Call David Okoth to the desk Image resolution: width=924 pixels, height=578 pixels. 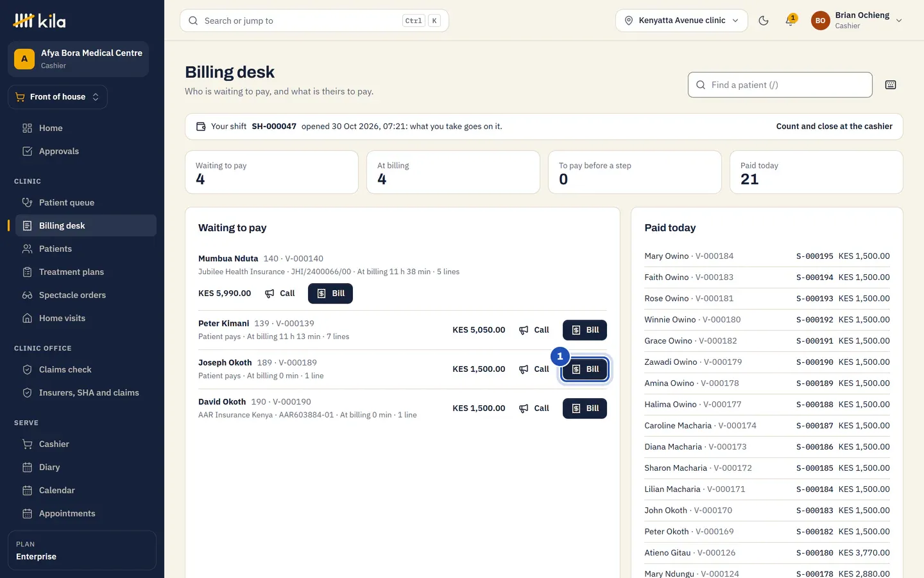pyautogui.click(x=534, y=408)
